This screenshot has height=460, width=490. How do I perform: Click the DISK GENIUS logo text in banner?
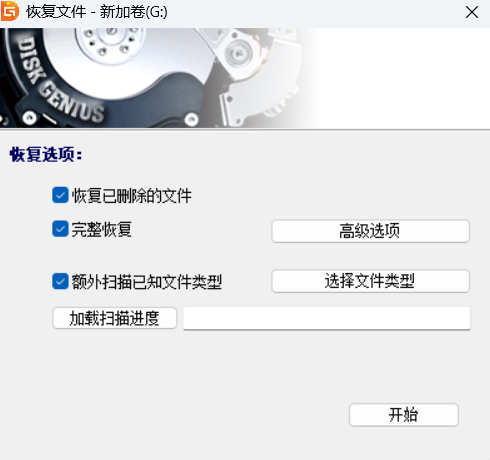(x=60, y=80)
